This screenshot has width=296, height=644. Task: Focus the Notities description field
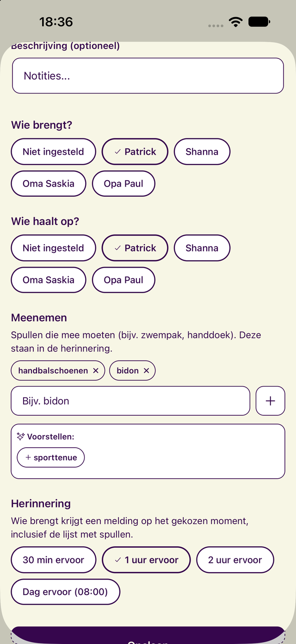pyautogui.click(x=148, y=75)
